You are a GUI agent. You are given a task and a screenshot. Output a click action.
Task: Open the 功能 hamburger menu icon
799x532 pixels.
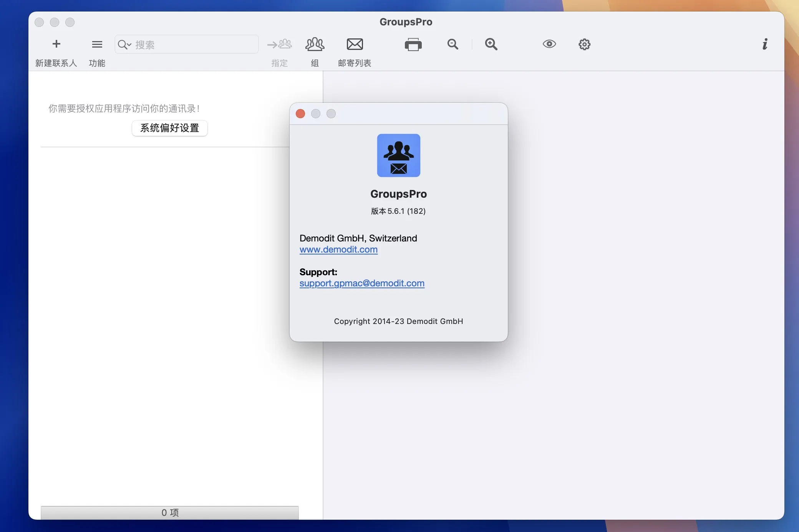tap(97, 45)
